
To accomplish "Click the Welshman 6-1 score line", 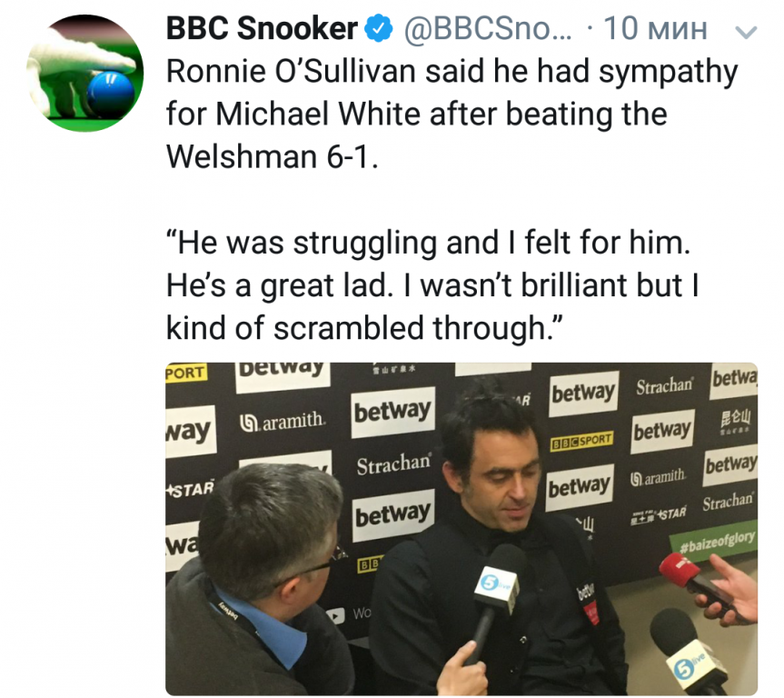I will coord(272,157).
